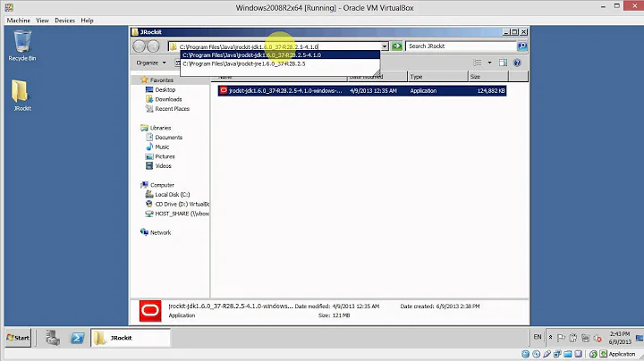Toggle the preview pane icon
This screenshot has height=361, width=644.
tap(503, 63)
